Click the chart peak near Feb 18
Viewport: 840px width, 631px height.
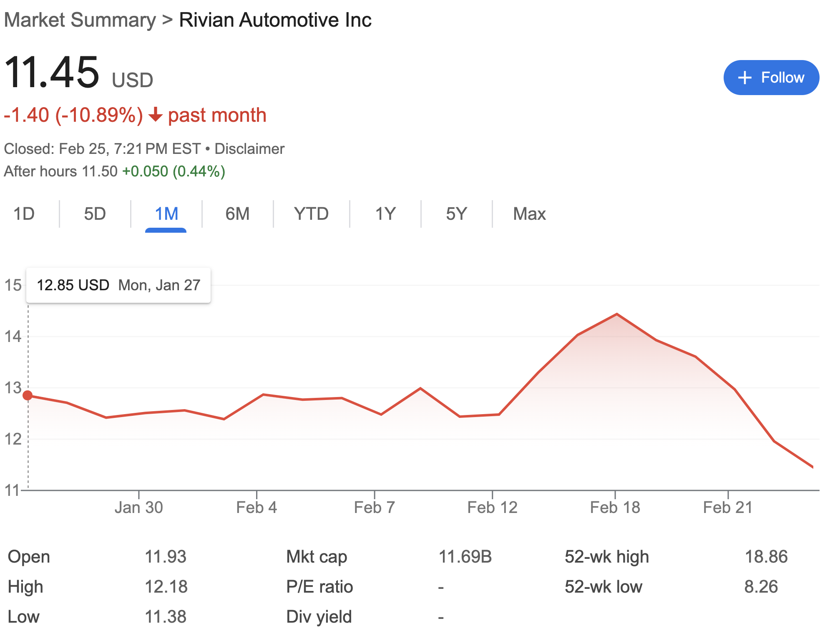616,314
